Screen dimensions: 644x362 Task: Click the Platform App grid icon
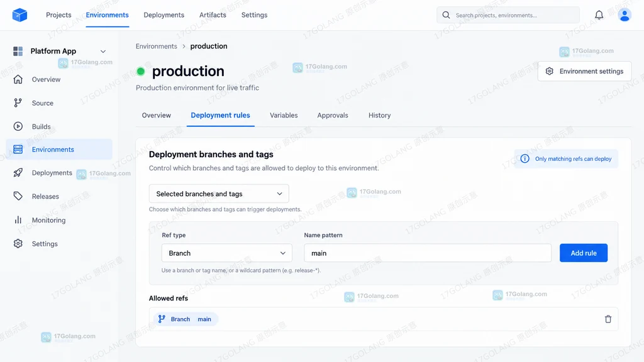18,51
